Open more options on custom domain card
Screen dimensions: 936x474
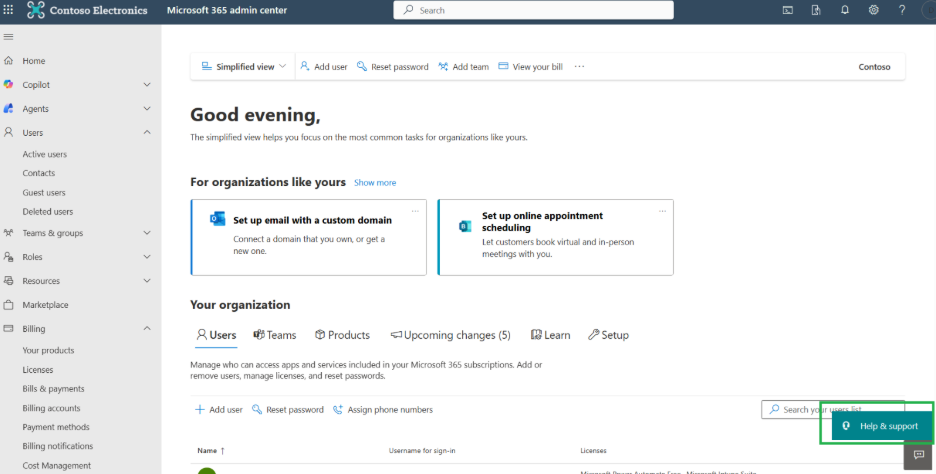[x=415, y=211]
